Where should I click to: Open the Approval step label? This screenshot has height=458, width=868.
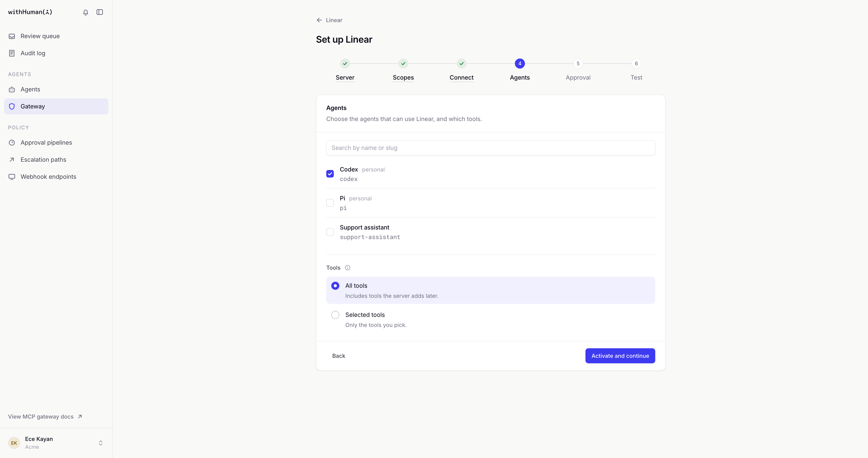(x=578, y=77)
